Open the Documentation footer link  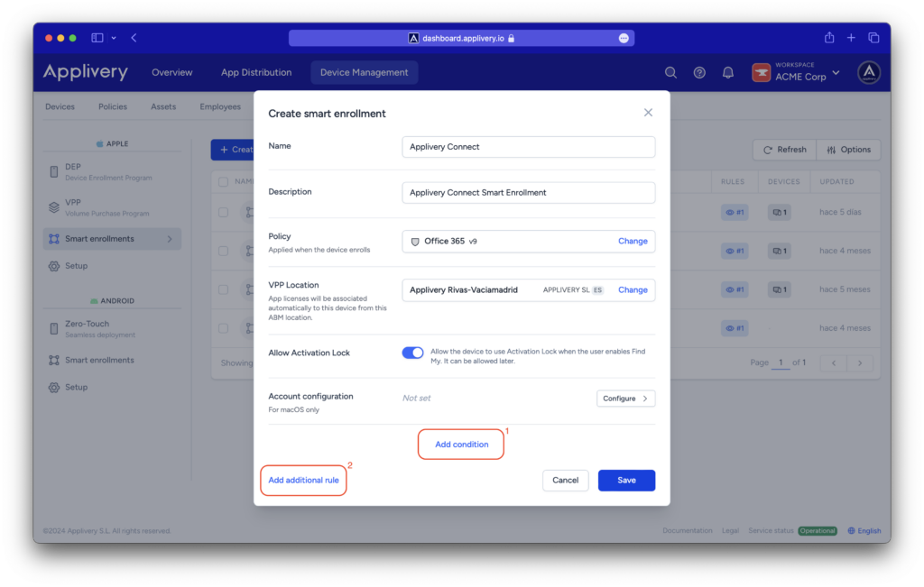[x=687, y=530]
